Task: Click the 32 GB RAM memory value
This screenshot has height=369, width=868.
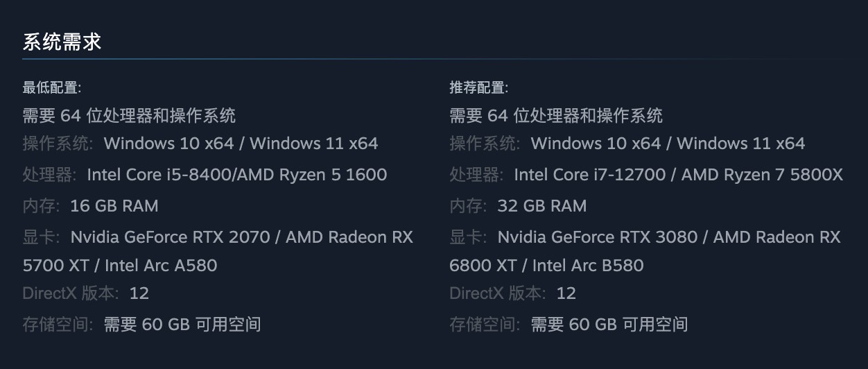Action: (541, 205)
